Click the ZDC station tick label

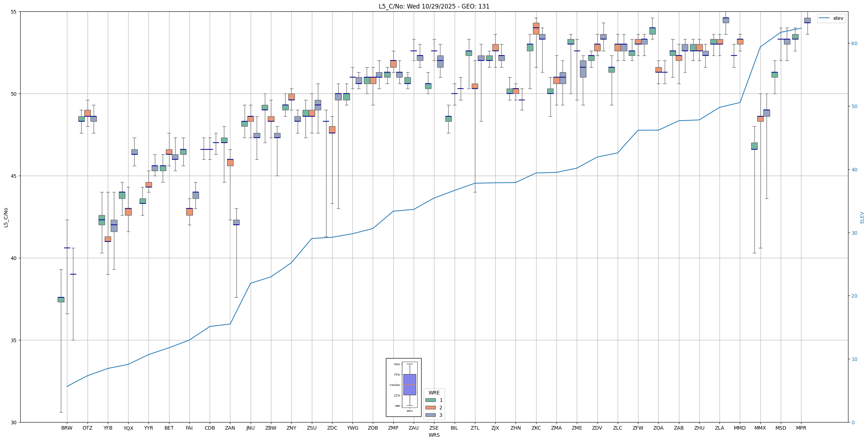(332, 428)
